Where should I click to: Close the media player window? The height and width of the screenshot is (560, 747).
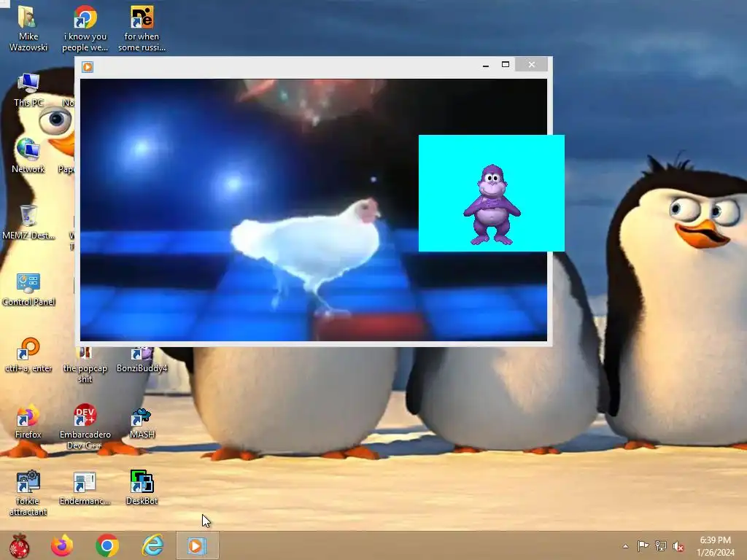tap(532, 65)
